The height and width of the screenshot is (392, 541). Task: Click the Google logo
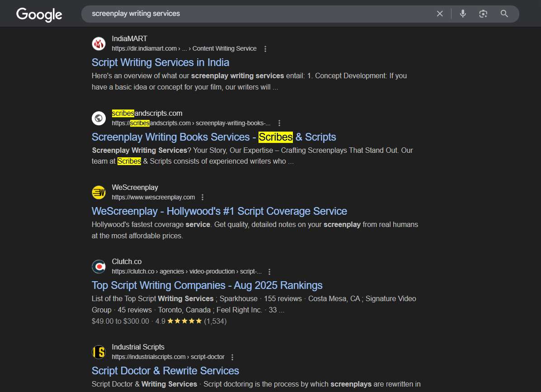[39, 14]
